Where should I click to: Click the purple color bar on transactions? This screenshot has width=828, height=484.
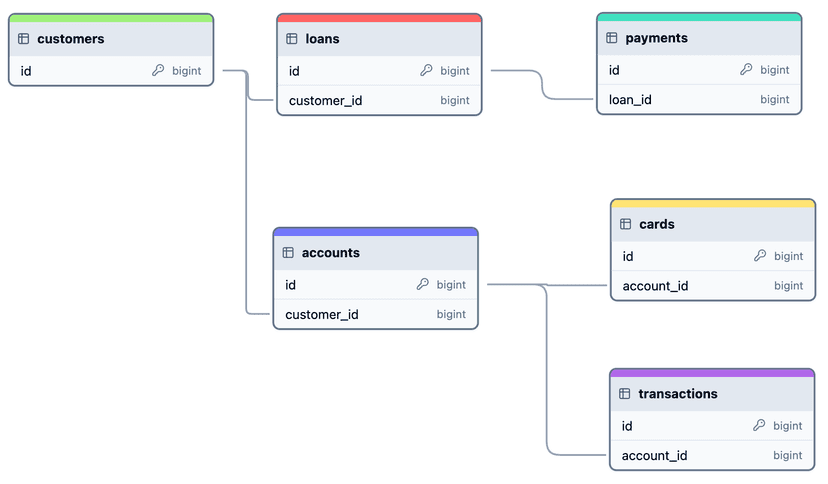(712, 373)
